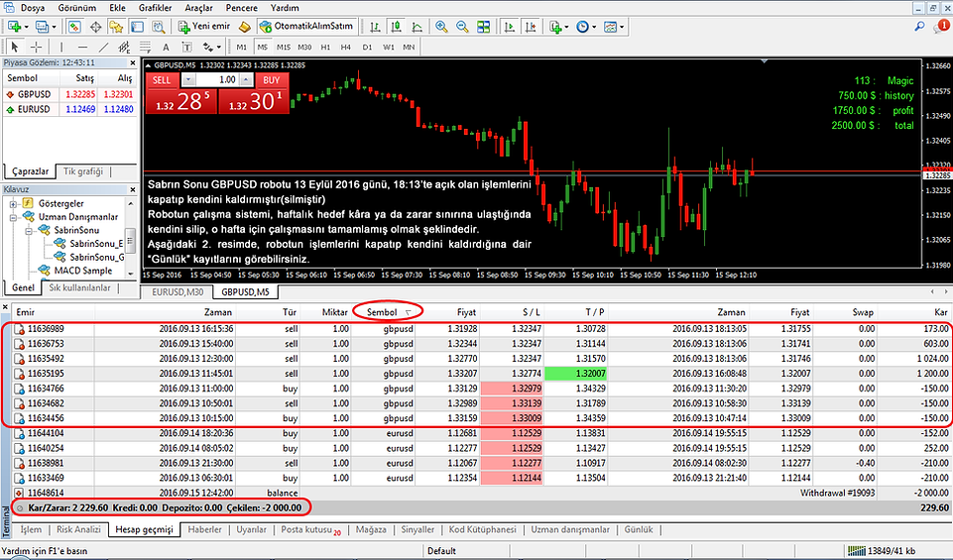Switch timeframe to W1
This screenshot has width=953, height=560.
click(x=389, y=47)
